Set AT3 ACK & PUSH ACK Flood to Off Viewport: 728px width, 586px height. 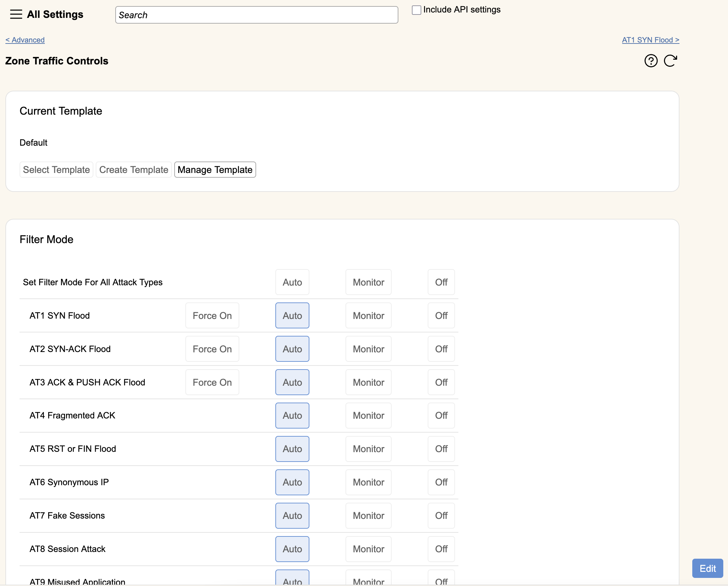[441, 382]
